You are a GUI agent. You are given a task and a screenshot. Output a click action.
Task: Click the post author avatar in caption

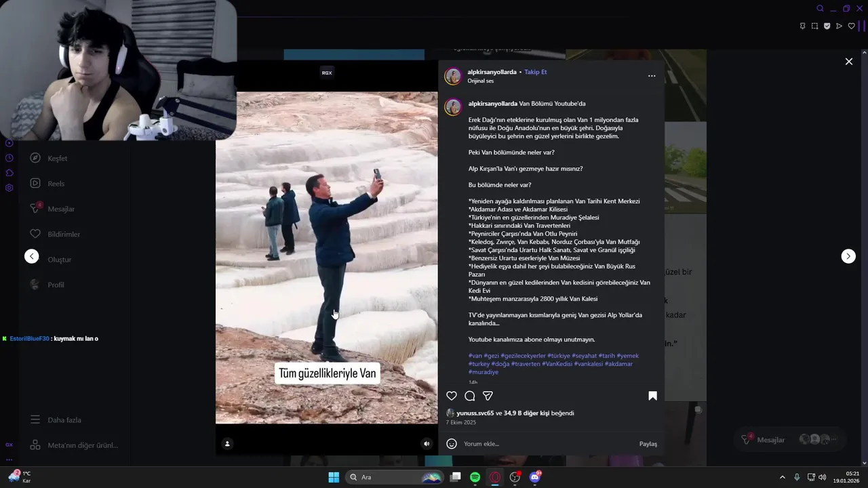tap(453, 107)
